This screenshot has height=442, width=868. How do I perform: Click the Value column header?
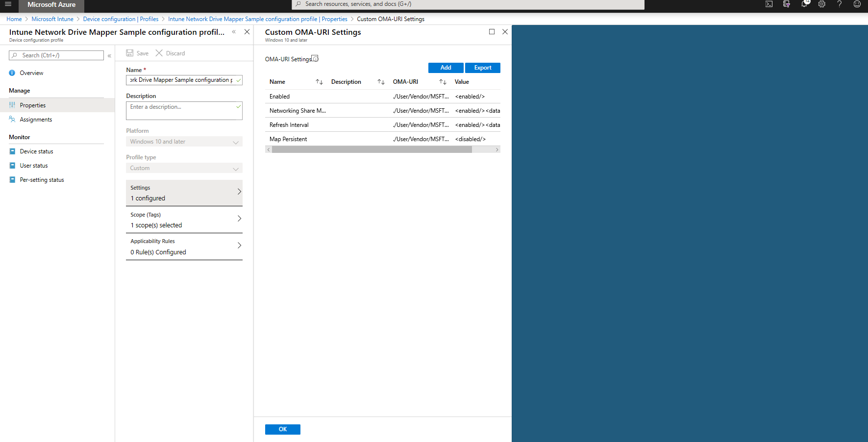click(x=462, y=82)
